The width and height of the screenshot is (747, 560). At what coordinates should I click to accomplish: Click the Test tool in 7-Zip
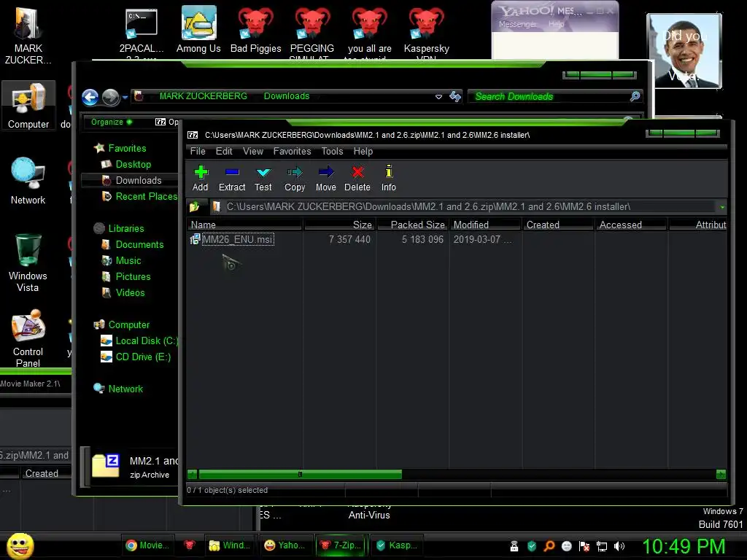[263, 178]
